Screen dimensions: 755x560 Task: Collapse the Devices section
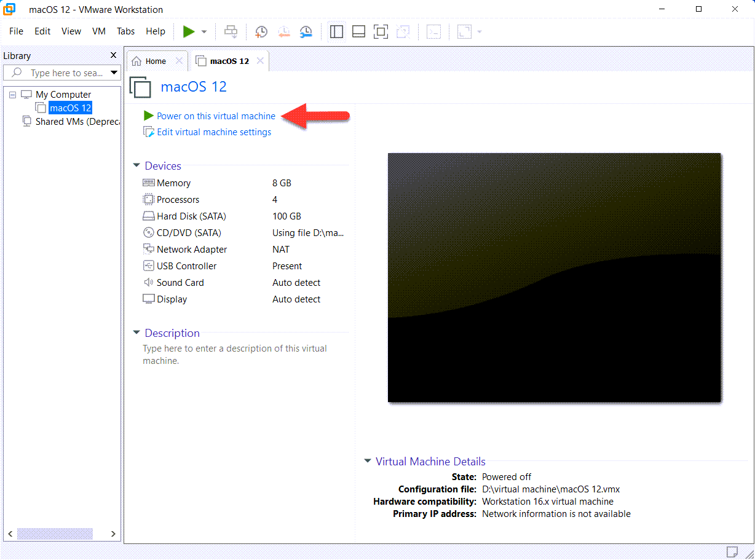[x=136, y=166]
